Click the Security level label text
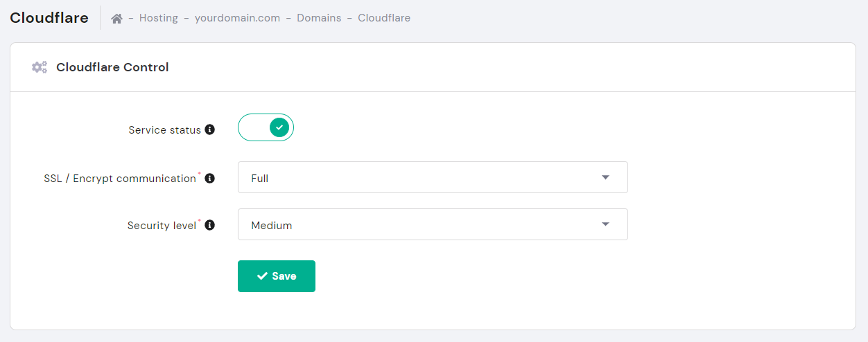 tap(162, 226)
